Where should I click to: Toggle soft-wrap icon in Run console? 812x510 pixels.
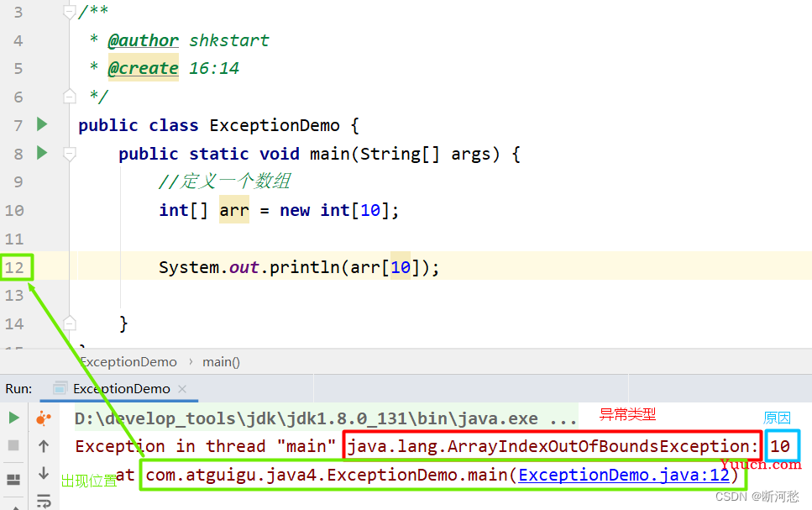click(x=44, y=501)
